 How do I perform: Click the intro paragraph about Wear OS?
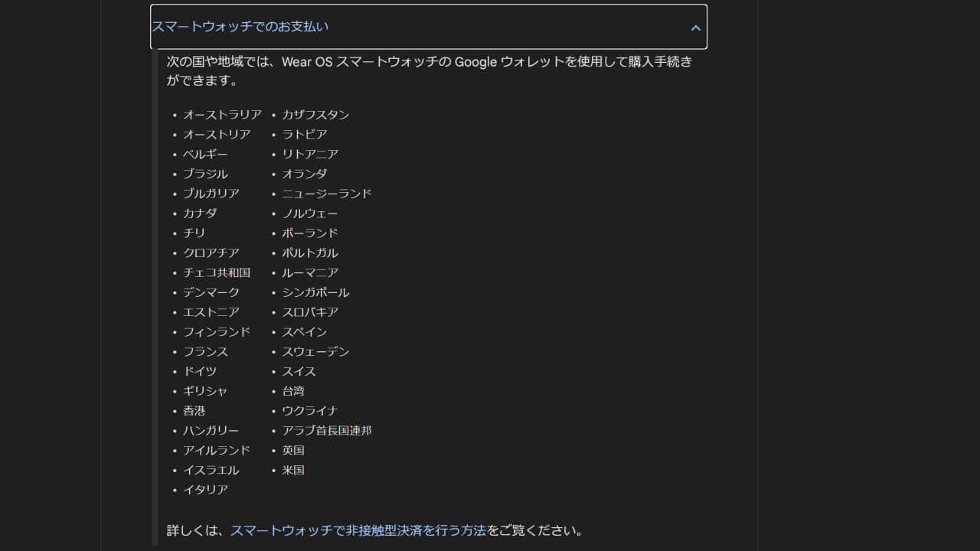click(429, 70)
